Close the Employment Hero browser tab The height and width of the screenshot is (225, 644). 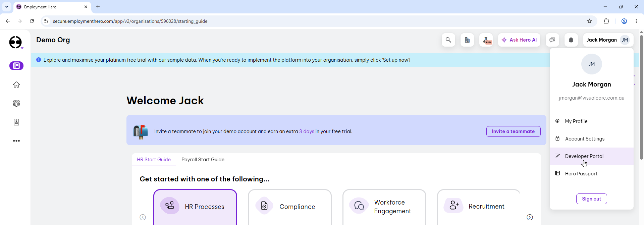pyautogui.click(x=86, y=7)
